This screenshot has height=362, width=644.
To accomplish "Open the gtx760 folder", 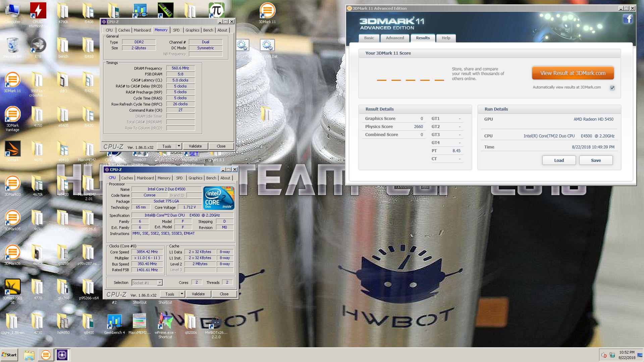I will click(x=63, y=289).
